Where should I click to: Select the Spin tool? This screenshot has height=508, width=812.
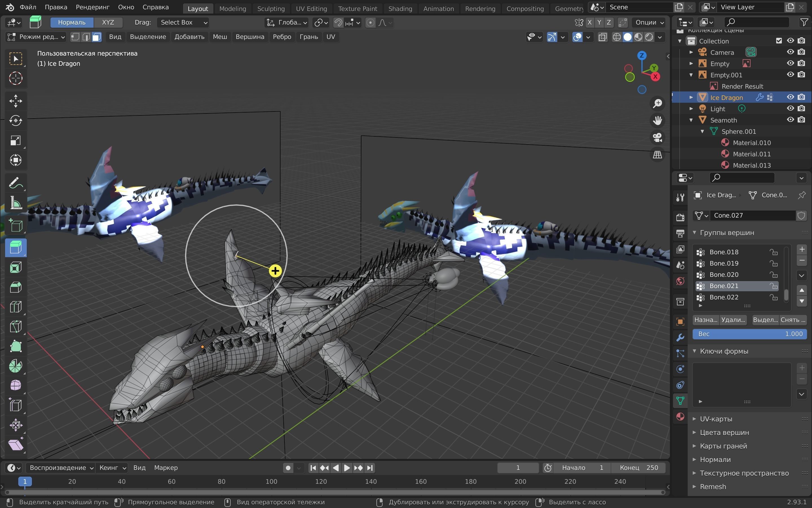[16, 366]
